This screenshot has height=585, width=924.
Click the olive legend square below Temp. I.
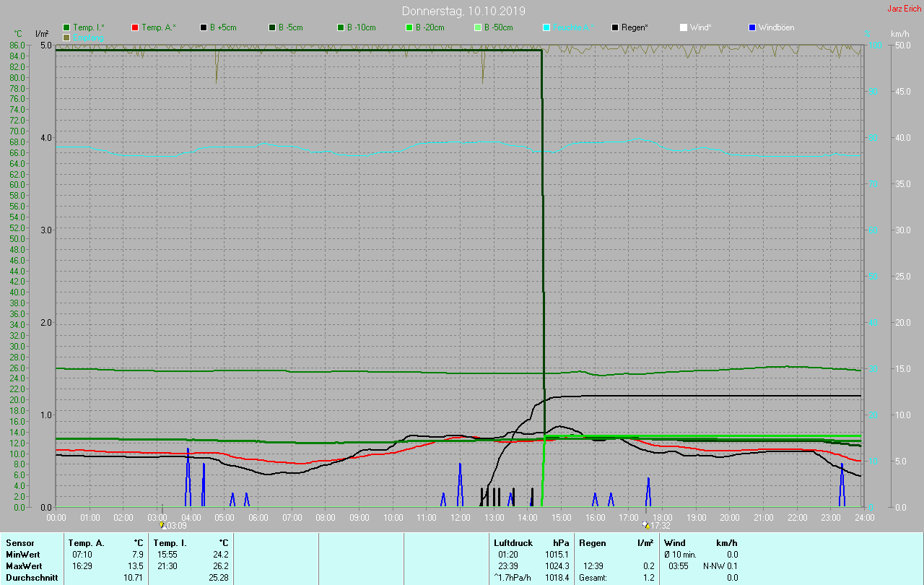(66, 37)
